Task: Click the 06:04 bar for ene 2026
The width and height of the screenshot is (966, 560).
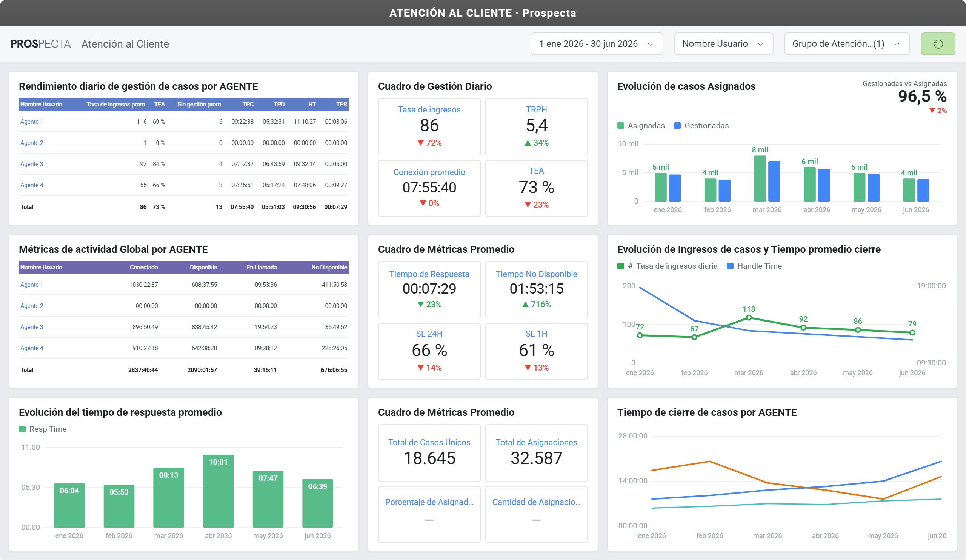Action: point(69,505)
